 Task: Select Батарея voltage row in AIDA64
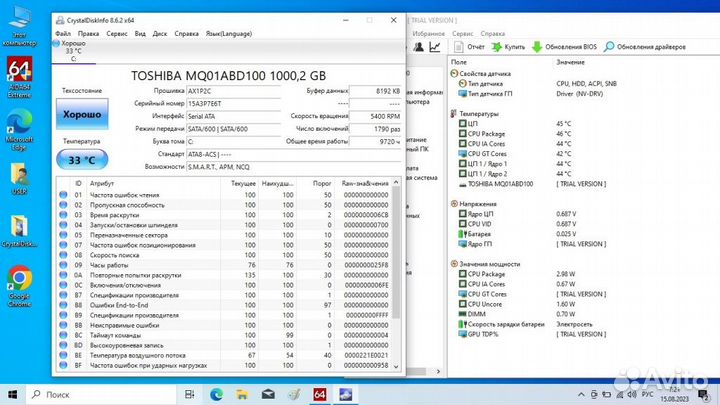tap(478, 234)
